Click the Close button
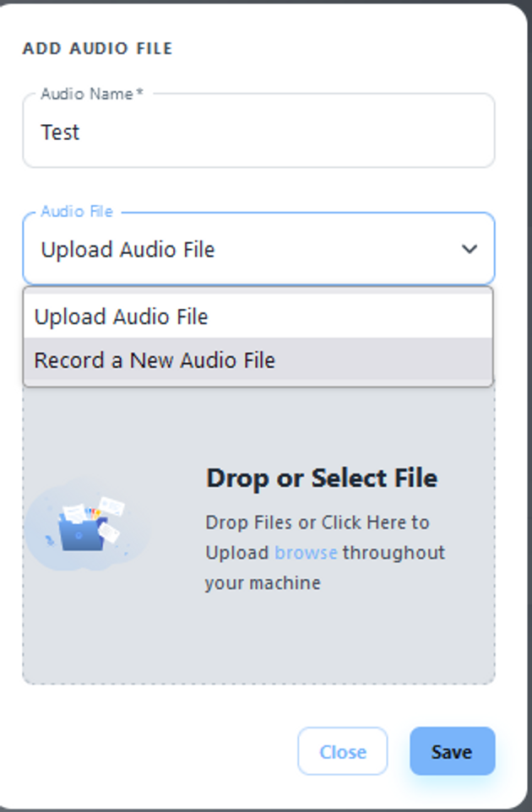Viewport: 532px width, 812px height. [x=342, y=751]
